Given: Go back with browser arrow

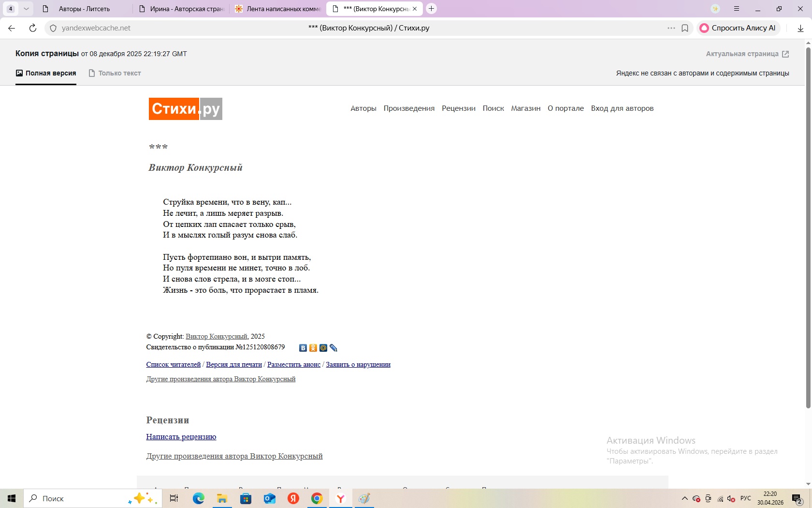Looking at the screenshot, I should click(12, 28).
